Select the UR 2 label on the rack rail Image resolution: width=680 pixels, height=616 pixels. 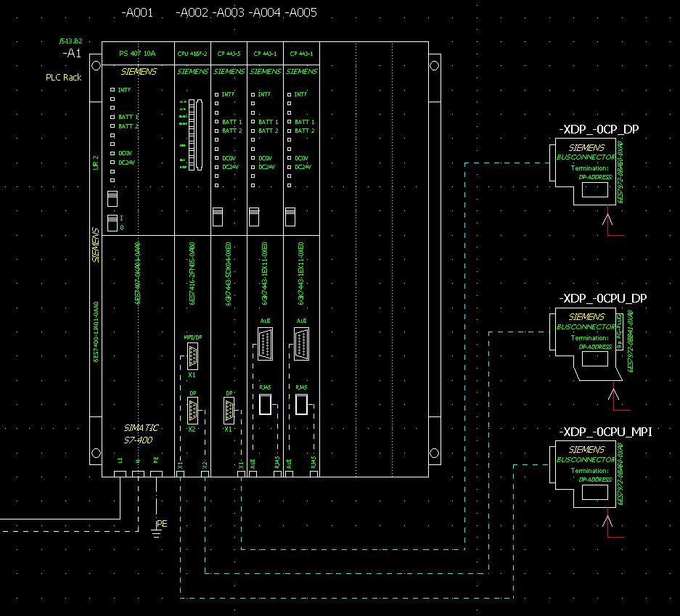(96, 163)
